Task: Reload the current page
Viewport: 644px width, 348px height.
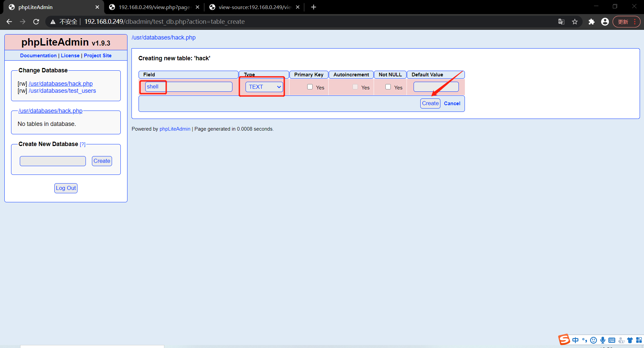Action: pos(36,22)
